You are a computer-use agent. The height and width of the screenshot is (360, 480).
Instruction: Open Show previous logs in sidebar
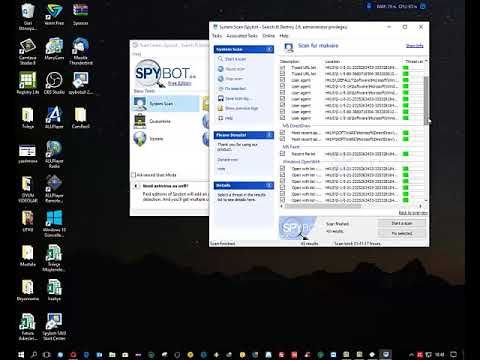(242, 108)
